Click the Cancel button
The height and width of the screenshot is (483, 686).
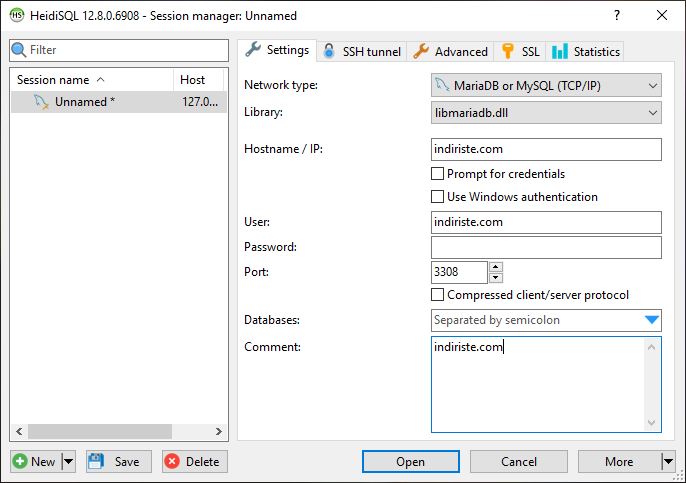click(518, 462)
